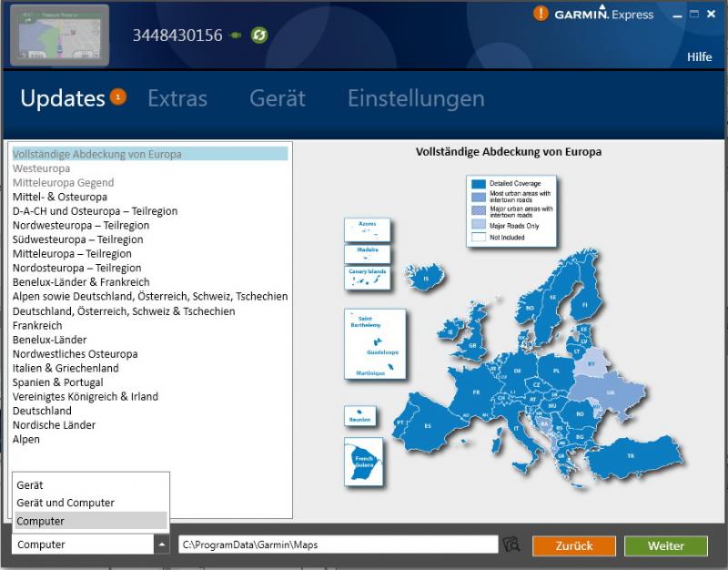The image size is (728, 570).
Task: Click the map title above the Europe map
Action: tap(509, 152)
